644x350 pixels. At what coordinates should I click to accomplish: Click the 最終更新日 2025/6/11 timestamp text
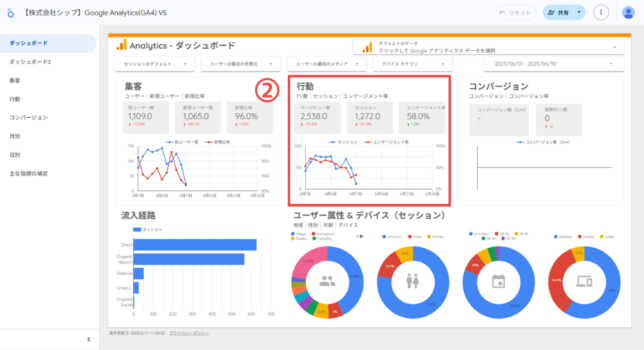click(x=137, y=333)
